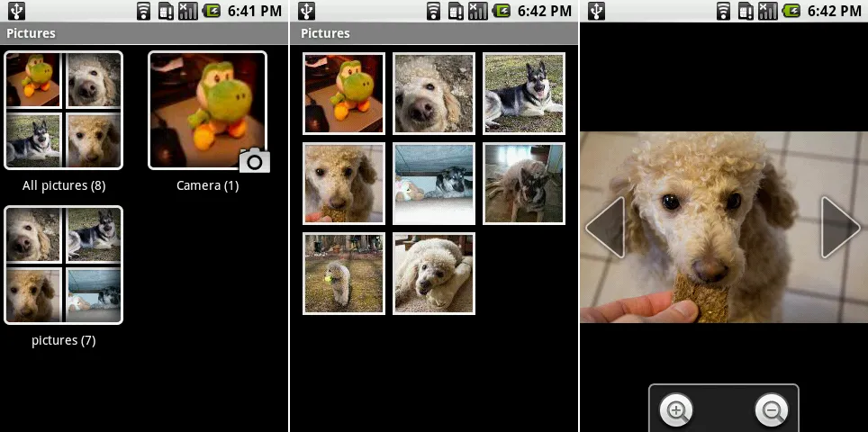This screenshot has height=432, width=868.
Task: Click the "Camera (1)" text label
Action: point(207,185)
